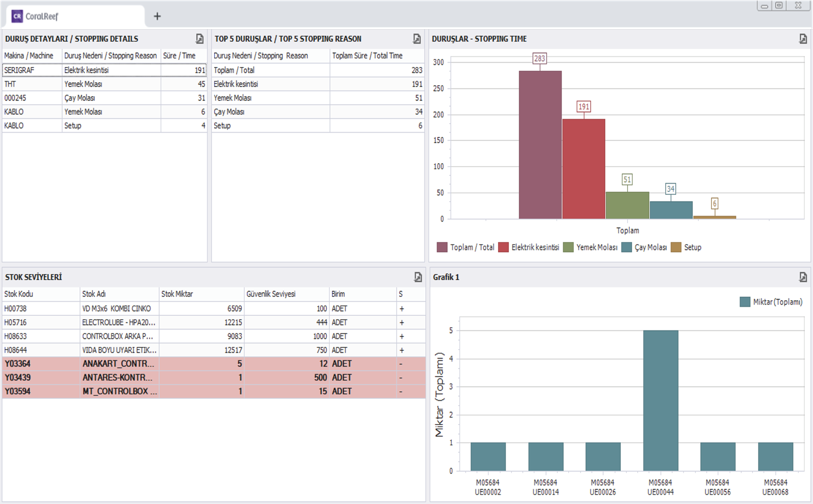
Task: Export the Stok Seviyeleri table
Action: click(418, 277)
